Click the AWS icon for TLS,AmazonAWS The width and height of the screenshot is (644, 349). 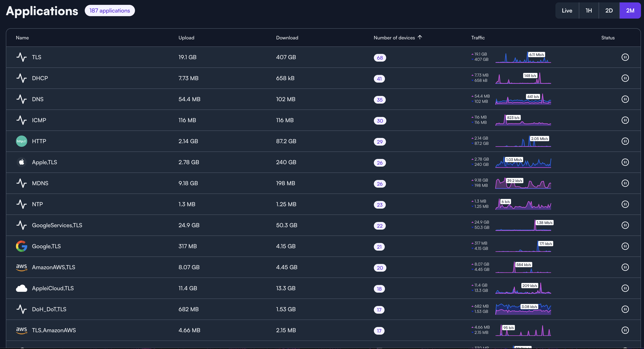click(x=22, y=330)
